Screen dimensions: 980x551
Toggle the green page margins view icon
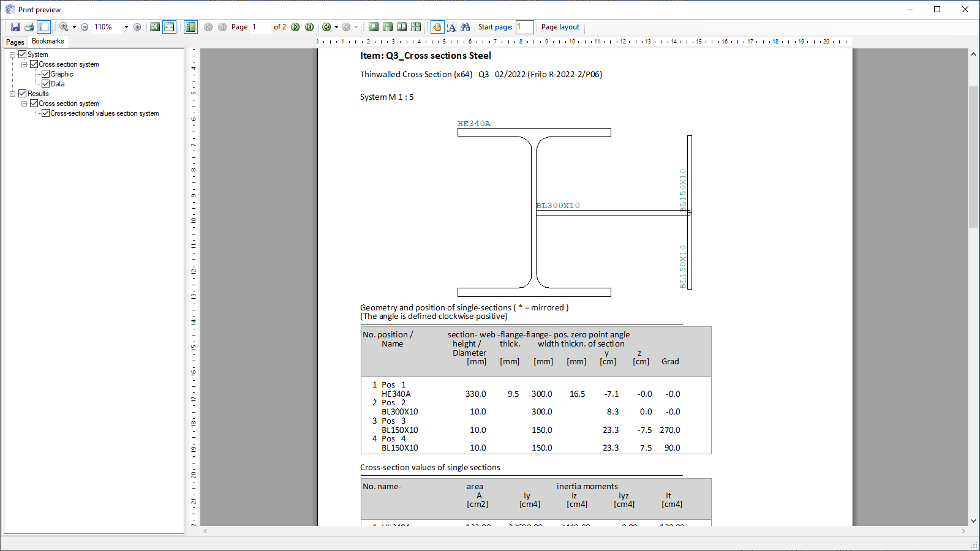190,27
